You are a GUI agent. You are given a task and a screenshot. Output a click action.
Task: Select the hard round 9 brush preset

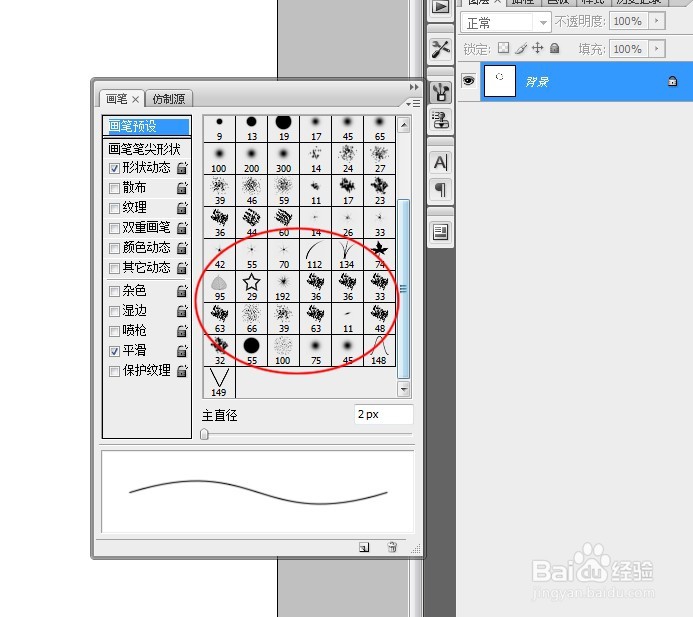pyautogui.click(x=219, y=128)
